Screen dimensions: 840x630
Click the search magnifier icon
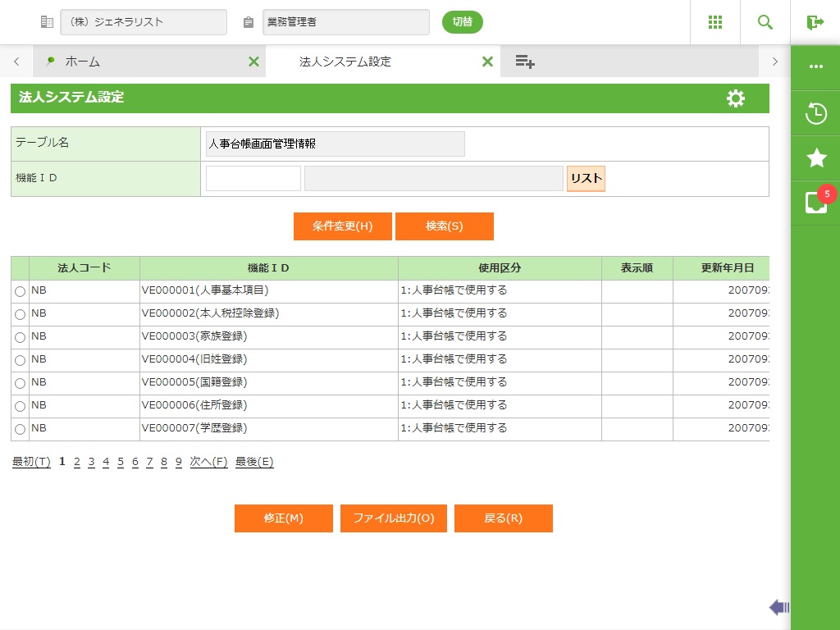click(x=765, y=22)
